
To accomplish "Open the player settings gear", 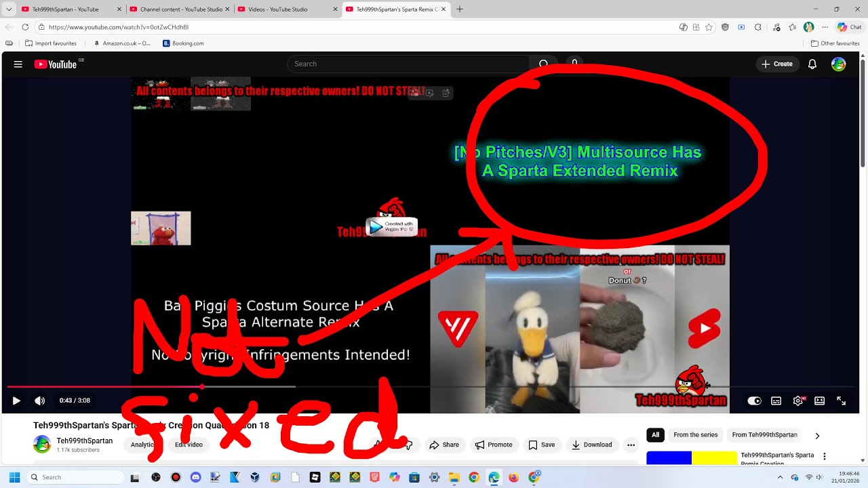I will [x=798, y=401].
